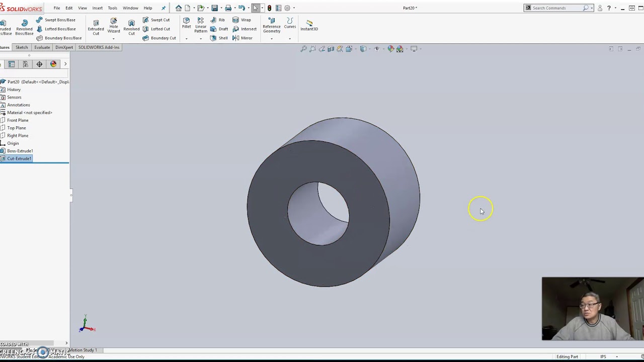This screenshot has height=362, width=644.
Task: Choose Swept Cut feature
Action: click(156, 20)
